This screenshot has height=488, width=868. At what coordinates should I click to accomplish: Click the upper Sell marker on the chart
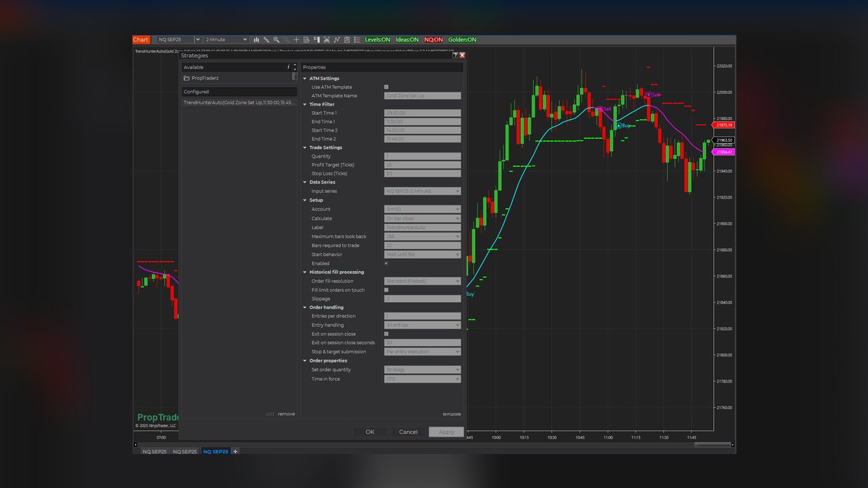(653, 95)
